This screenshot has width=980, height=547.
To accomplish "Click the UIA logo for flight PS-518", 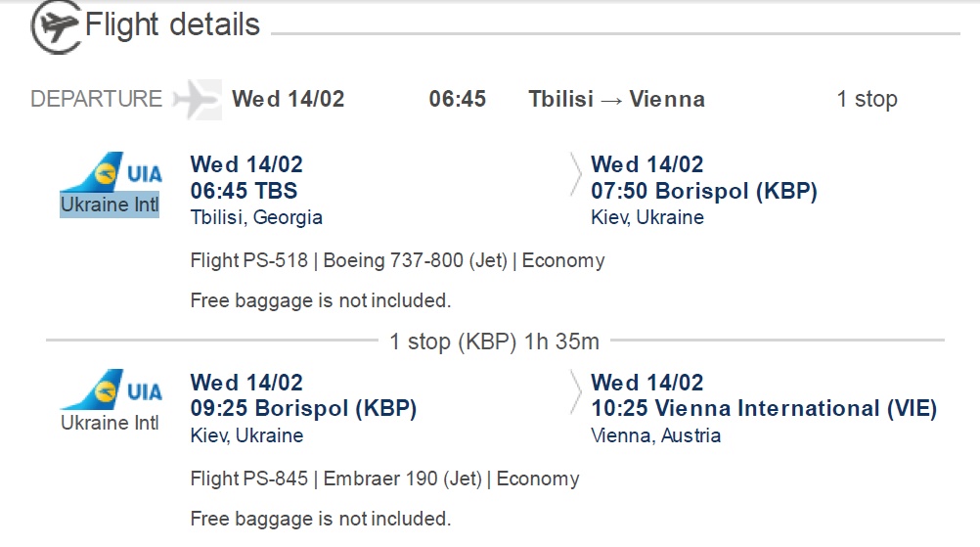I will coord(109,172).
